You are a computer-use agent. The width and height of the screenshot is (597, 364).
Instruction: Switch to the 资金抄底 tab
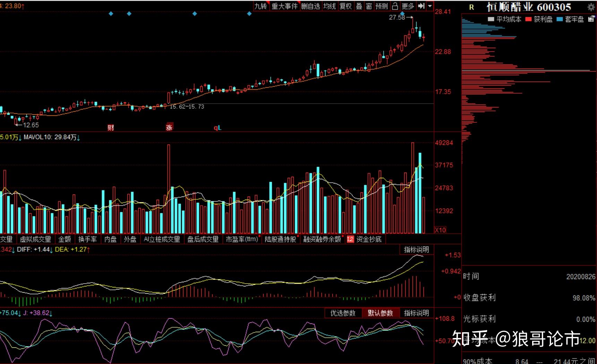pyautogui.click(x=369, y=239)
